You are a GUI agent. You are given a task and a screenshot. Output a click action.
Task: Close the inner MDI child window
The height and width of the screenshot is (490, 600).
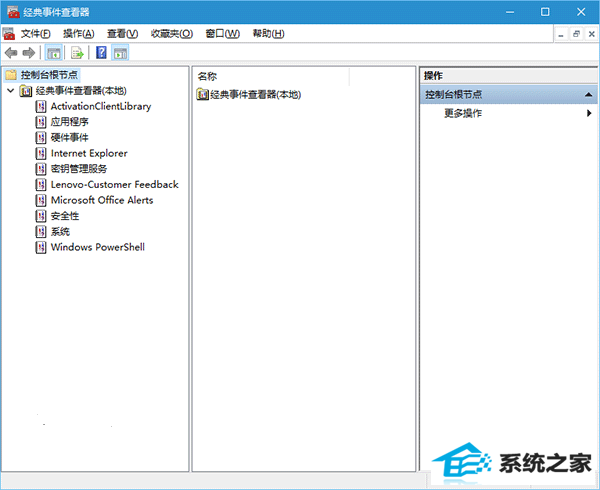point(591,34)
